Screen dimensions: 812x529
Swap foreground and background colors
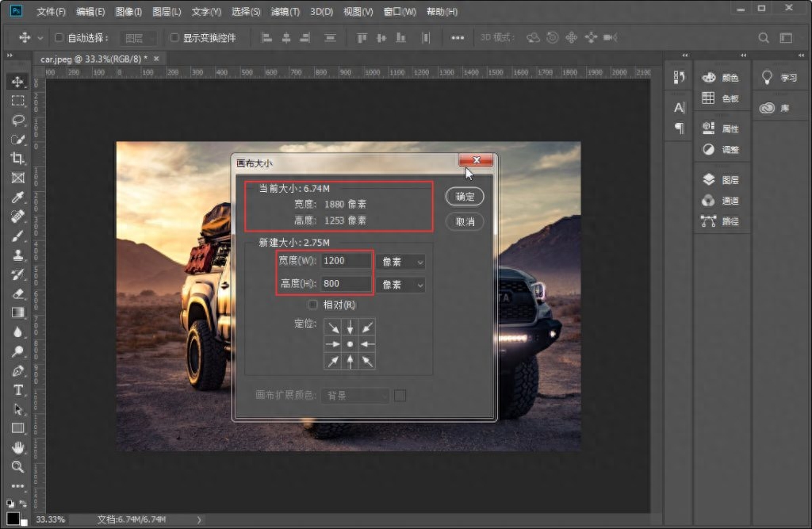[x=22, y=503]
